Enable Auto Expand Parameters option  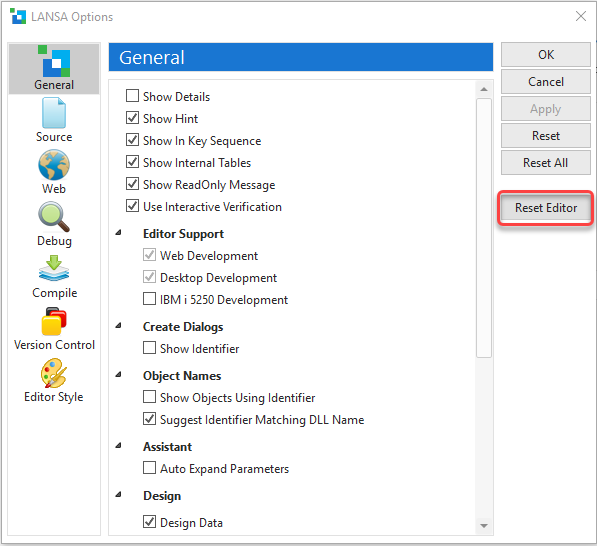click(x=149, y=468)
